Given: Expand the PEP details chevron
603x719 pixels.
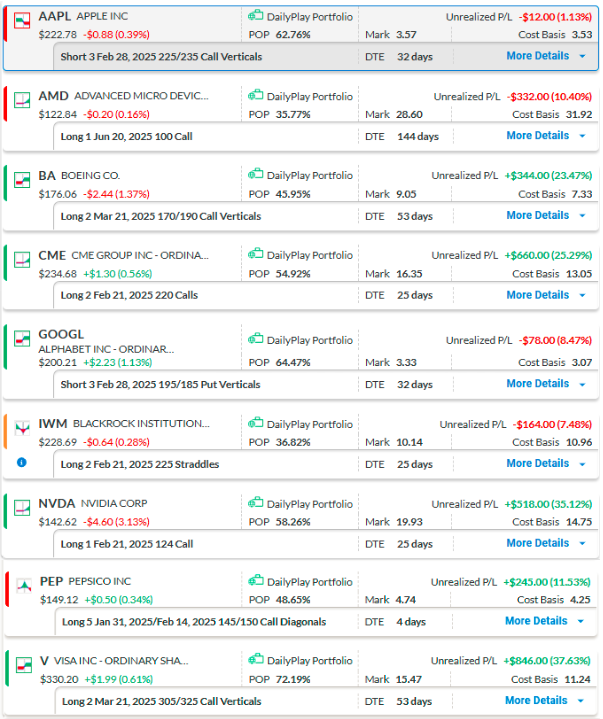Looking at the screenshot, I should pyautogui.click(x=581, y=622).
